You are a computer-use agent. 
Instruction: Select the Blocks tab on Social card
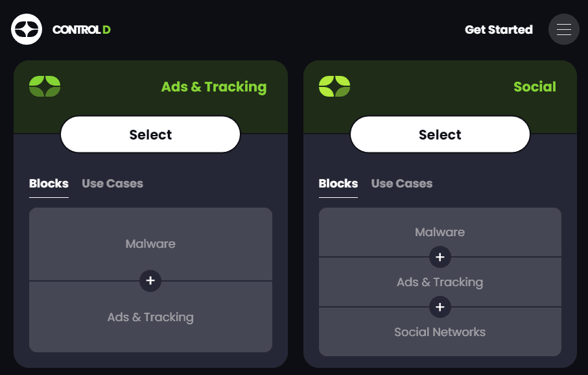(338, 184)
